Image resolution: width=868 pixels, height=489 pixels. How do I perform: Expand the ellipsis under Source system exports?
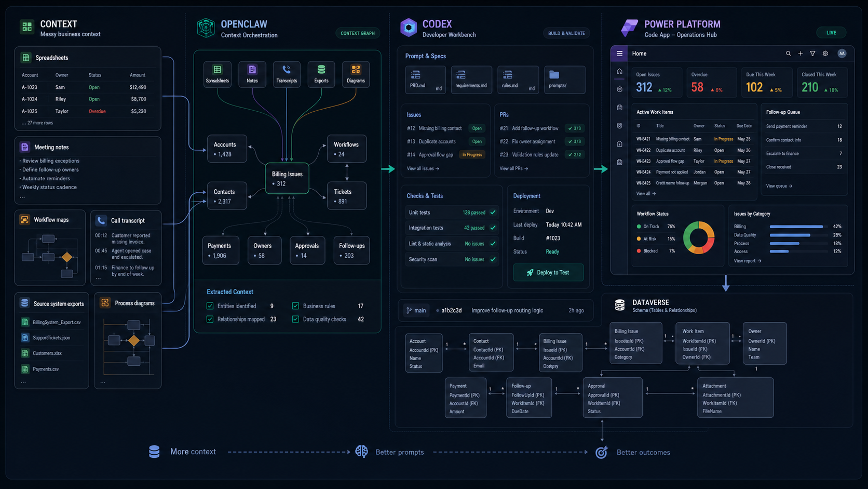click(23, 381)
